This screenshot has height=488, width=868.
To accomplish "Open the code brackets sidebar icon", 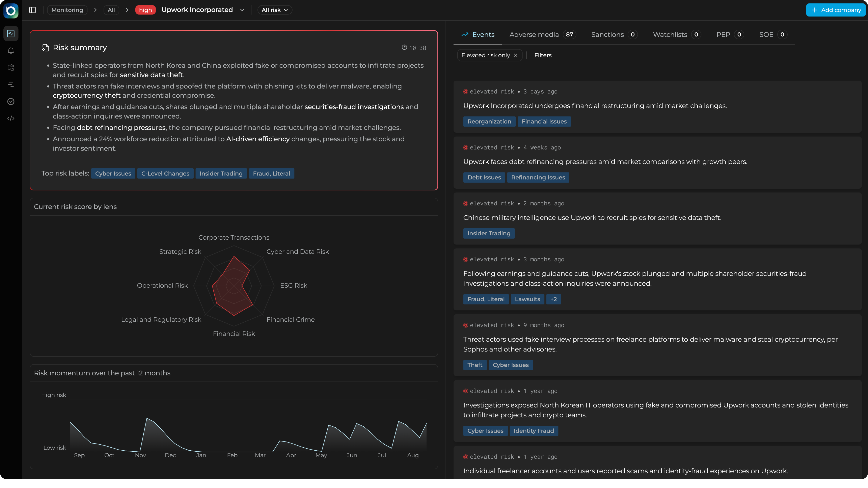I will (11, 118).
